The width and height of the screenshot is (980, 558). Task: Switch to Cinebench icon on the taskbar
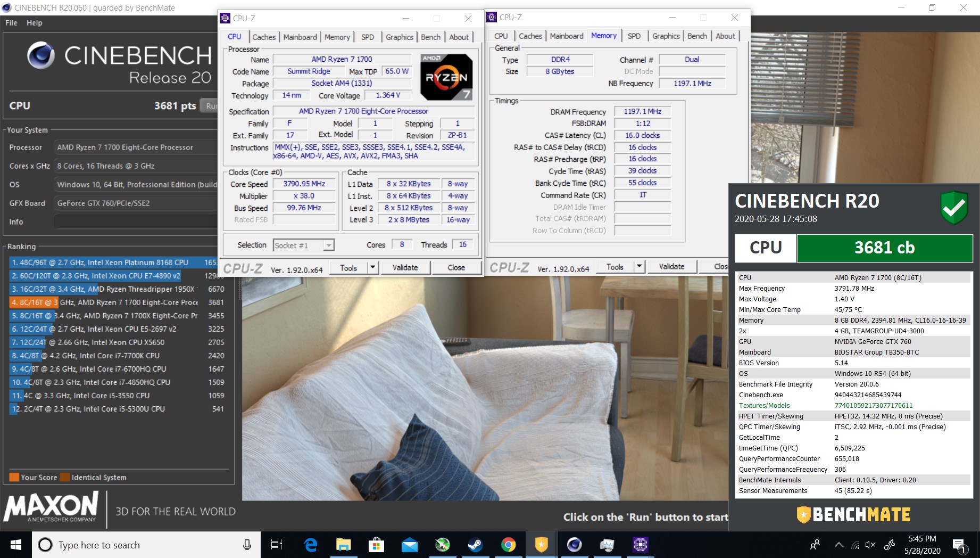[574, 545]
